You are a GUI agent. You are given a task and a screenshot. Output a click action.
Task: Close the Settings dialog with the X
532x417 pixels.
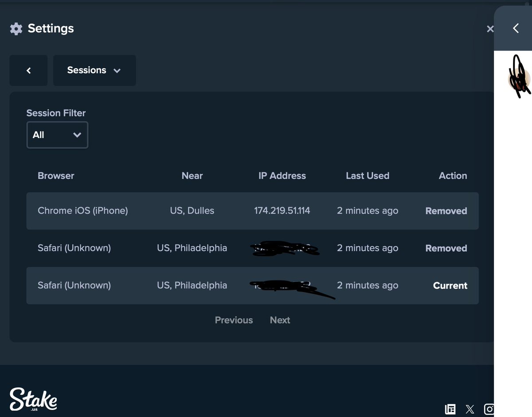pyautogui.click(x=490, y=29)
